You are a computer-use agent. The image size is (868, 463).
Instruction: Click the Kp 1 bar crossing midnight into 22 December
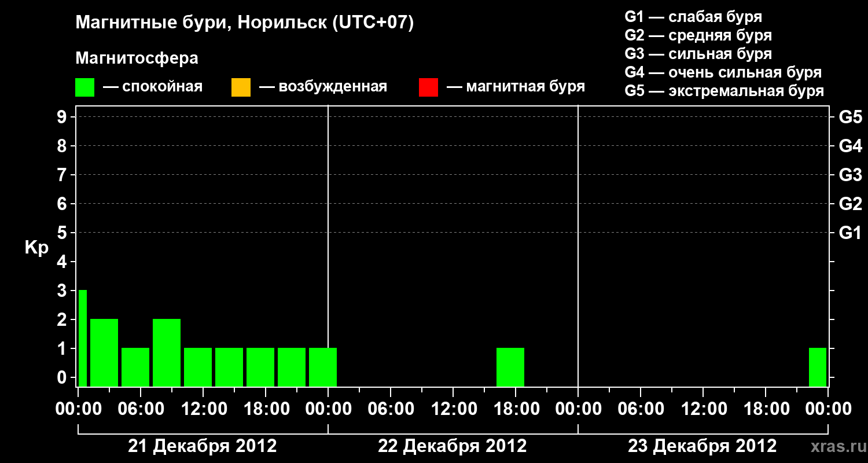(x=323, y=367)
